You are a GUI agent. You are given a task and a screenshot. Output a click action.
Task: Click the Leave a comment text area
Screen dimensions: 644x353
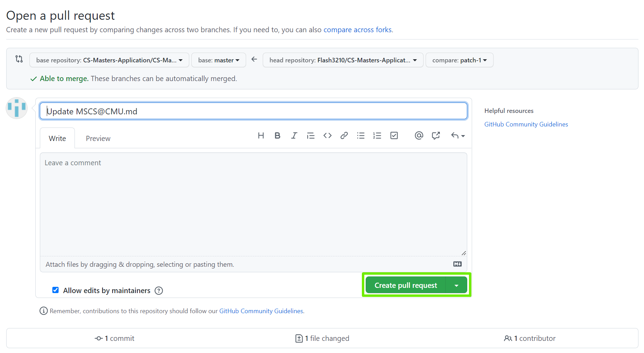(253, 204)
